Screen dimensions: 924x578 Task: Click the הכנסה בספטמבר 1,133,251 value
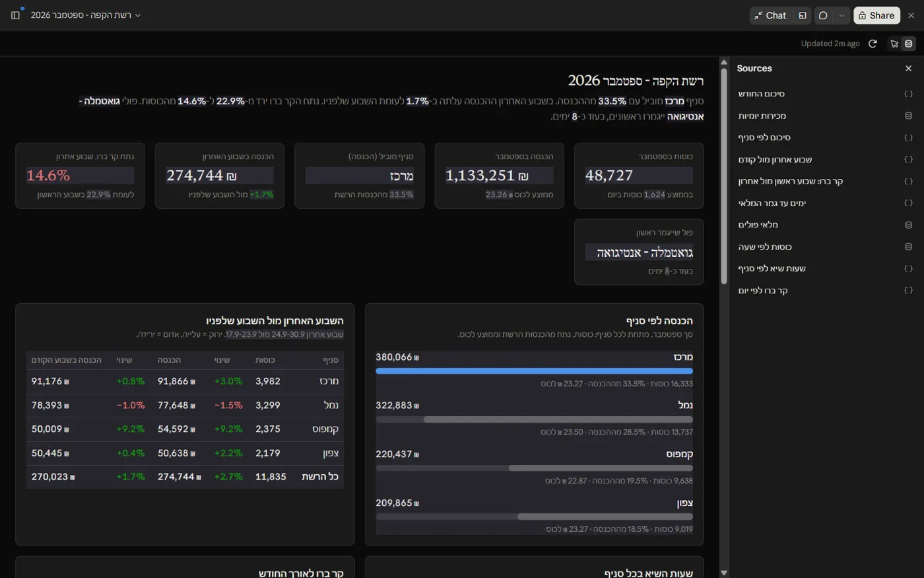[x=487, y=175]
